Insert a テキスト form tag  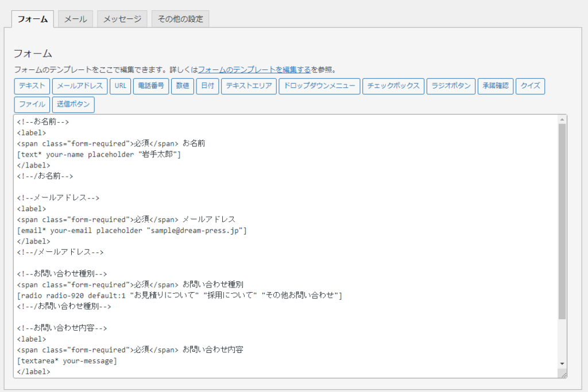[32, 87]
